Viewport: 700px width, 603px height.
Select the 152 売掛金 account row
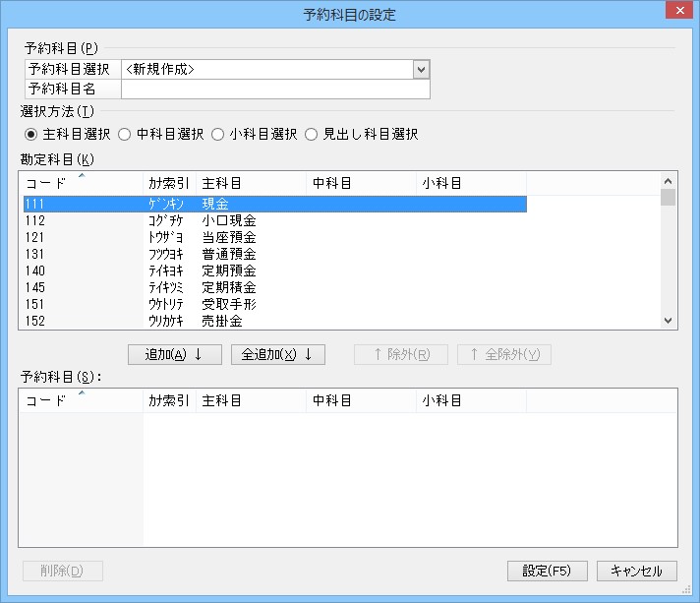(275, 321)
